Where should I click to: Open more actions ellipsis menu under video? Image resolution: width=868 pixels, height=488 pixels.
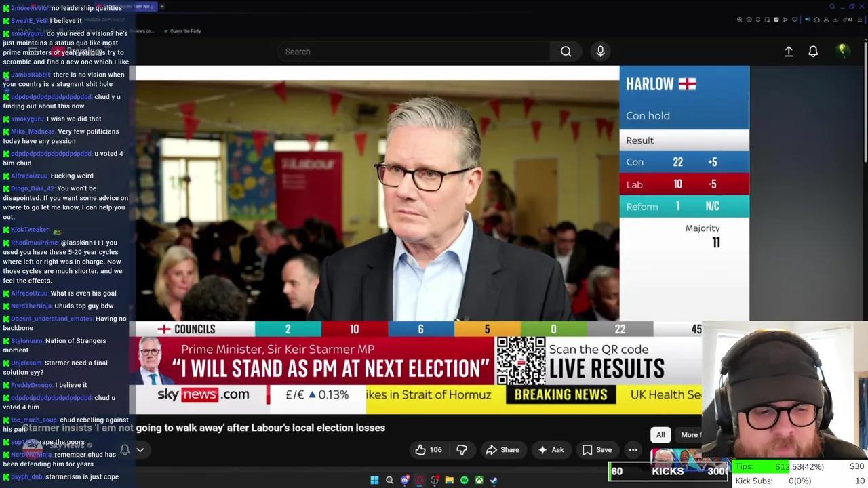[x=633, y=450]
